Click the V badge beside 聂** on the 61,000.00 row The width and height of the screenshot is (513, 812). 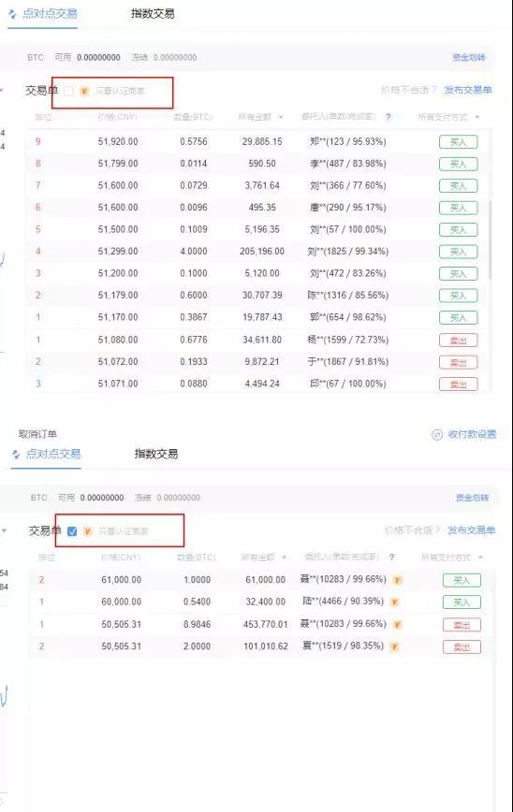click(x=398, y=580)
